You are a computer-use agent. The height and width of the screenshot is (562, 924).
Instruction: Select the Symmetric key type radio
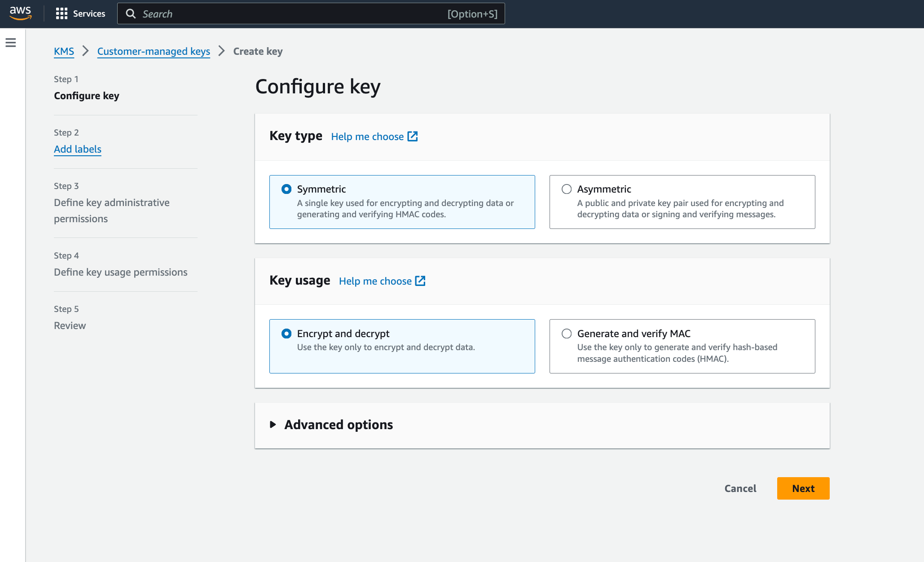(x=286, y=189)
